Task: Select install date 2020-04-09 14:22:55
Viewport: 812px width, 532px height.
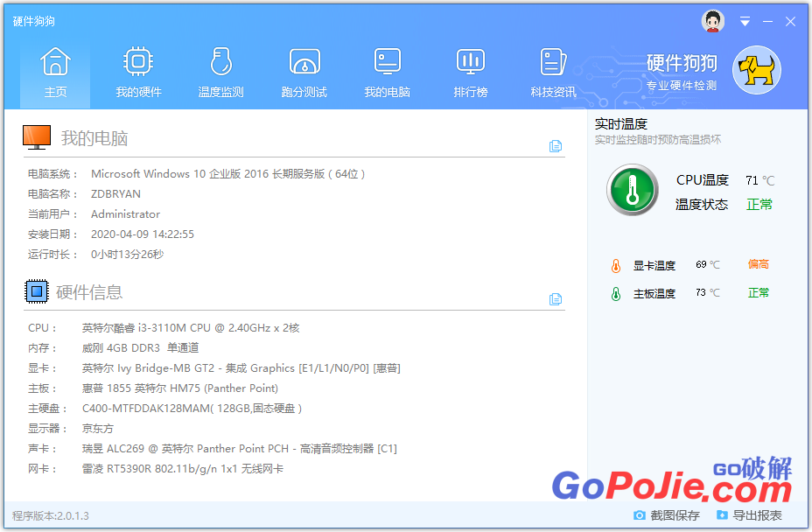Action: point(143,234)
